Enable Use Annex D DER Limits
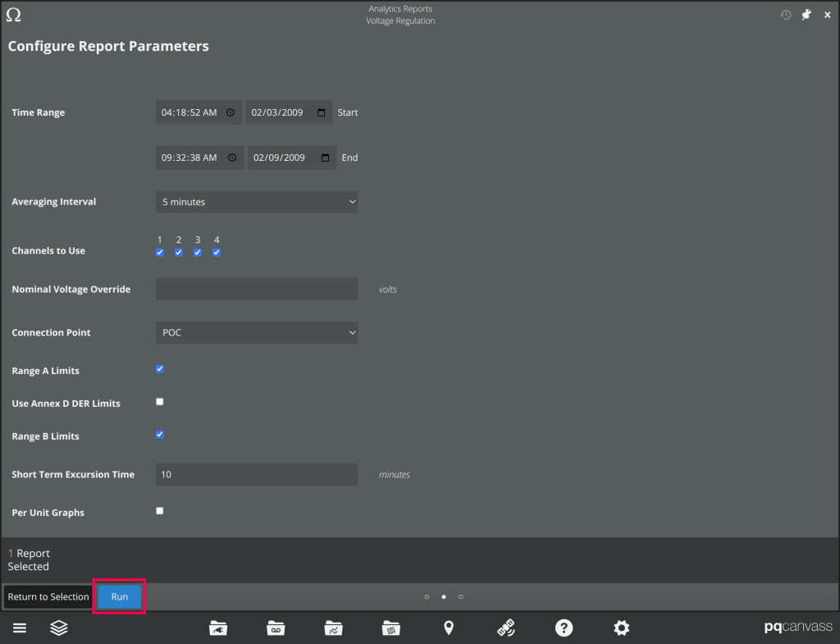This screenshot has height=644, width=840. [x=160, y=402]
